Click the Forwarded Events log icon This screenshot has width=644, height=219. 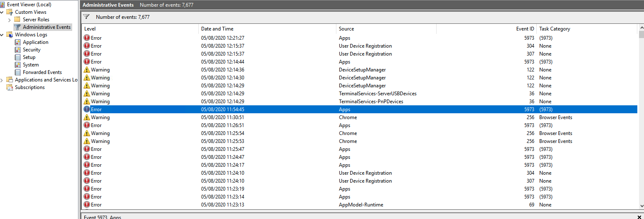tap(18, 72)
